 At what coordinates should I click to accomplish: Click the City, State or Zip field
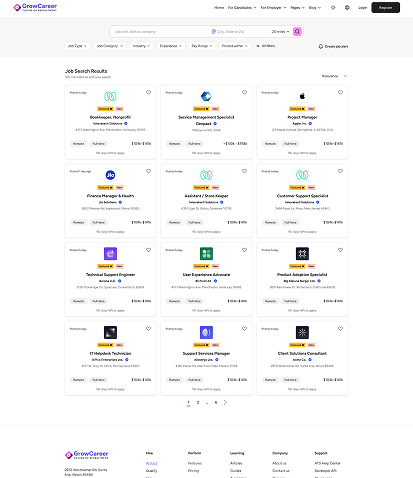point(239,31)
